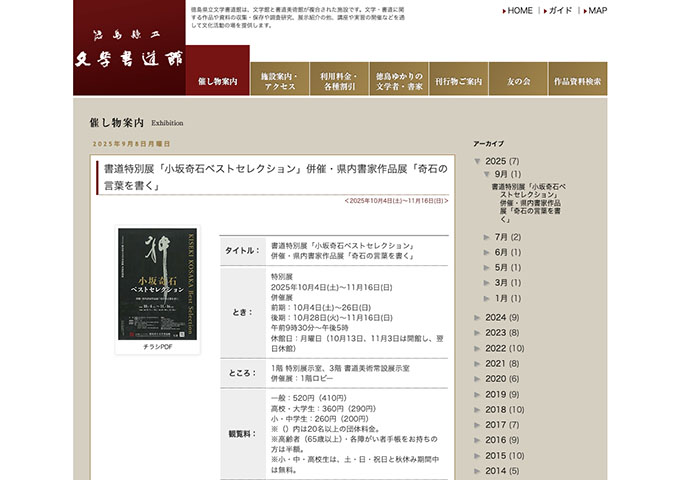This screenshot has width=680, height=480.
Task: Open the チラシPDF link under flyer
Action: click(x=158, y=347)
